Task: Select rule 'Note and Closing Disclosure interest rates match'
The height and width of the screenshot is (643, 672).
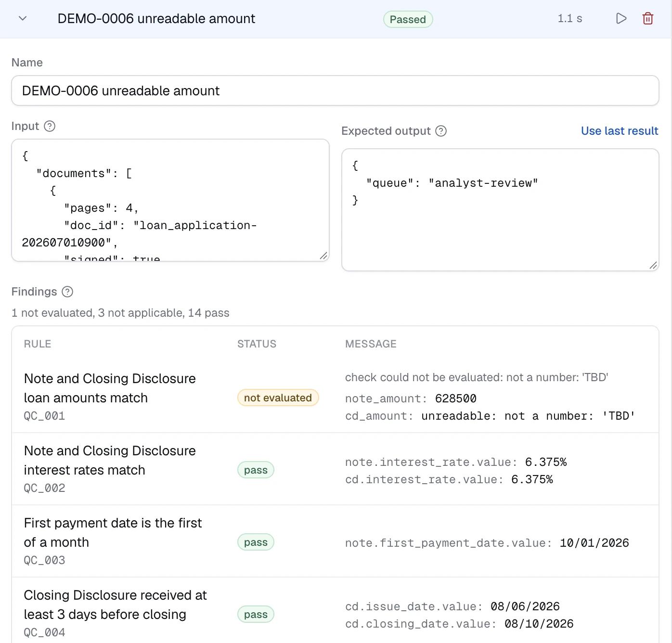Action: (x=110, y=460)
